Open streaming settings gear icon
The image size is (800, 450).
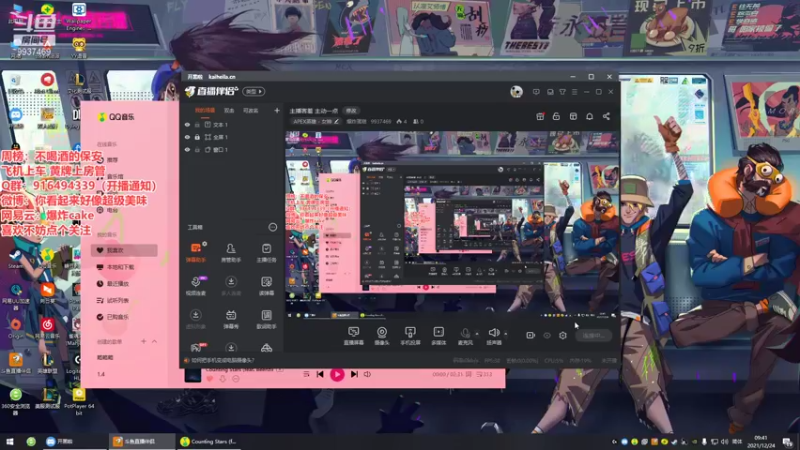(563, 335)
